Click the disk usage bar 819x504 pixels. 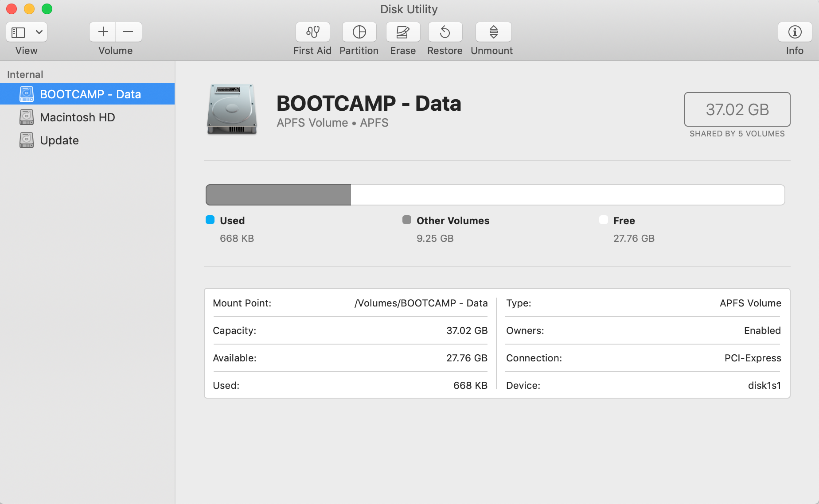tap(495, 195)
